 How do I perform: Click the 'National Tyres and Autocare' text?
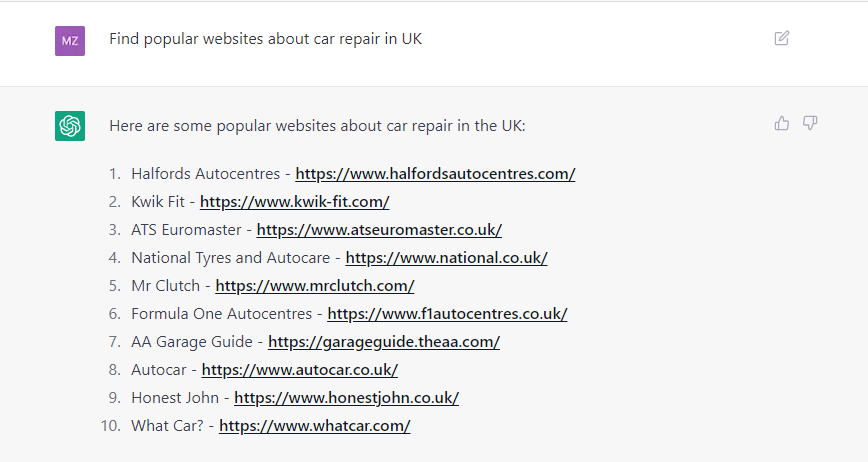[230, 258]
